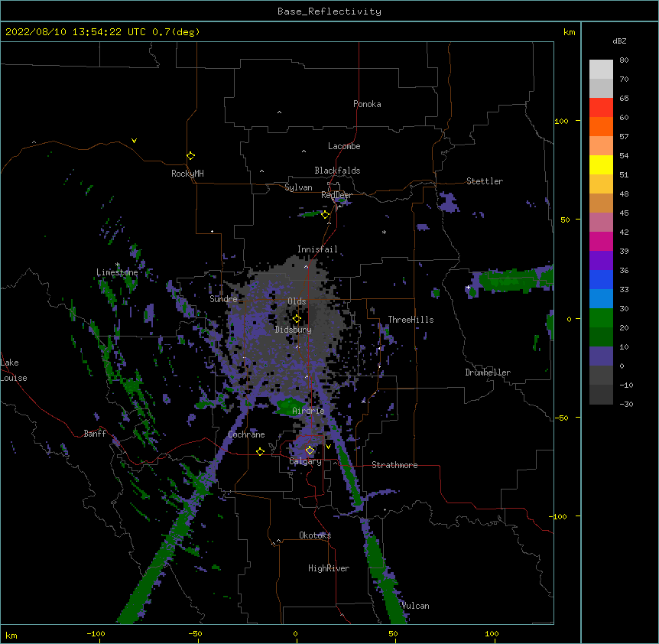
Task: Click the Drumheller town label
Action: coord(488,372)
